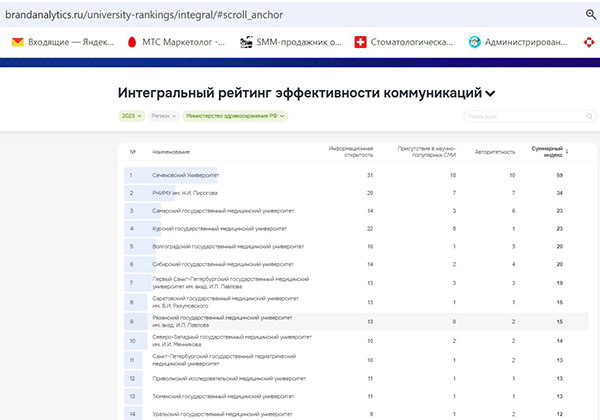Open the Администрирование bookmark
600x420 pixels.
pyautogui.click(x=528, y=42)
